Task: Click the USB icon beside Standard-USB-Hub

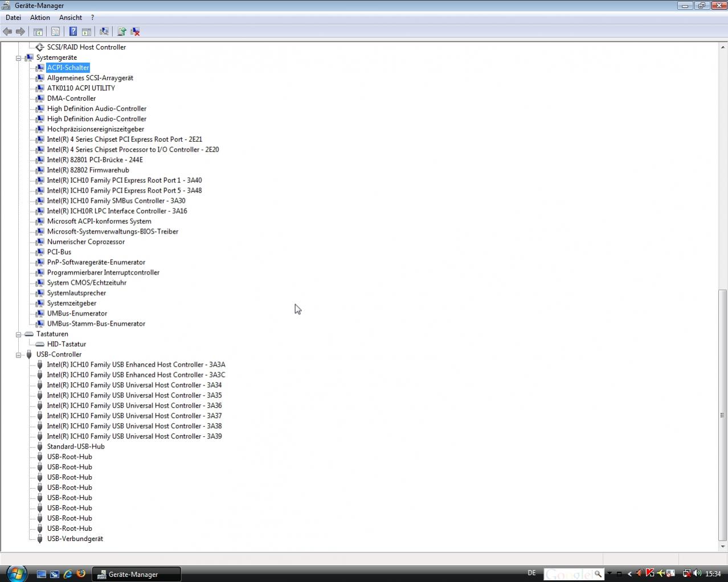Action: tap(39, 446)
